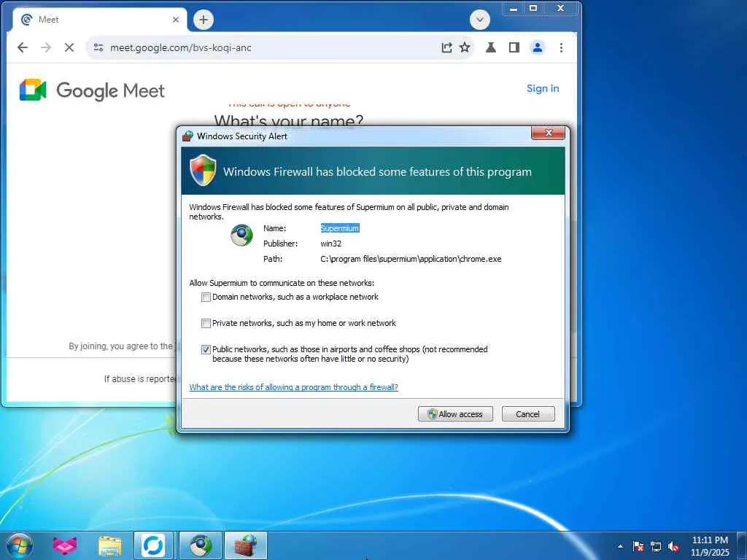Click the Google Meet logo
This screenshot has height=560, width=747.
(92, 90)
